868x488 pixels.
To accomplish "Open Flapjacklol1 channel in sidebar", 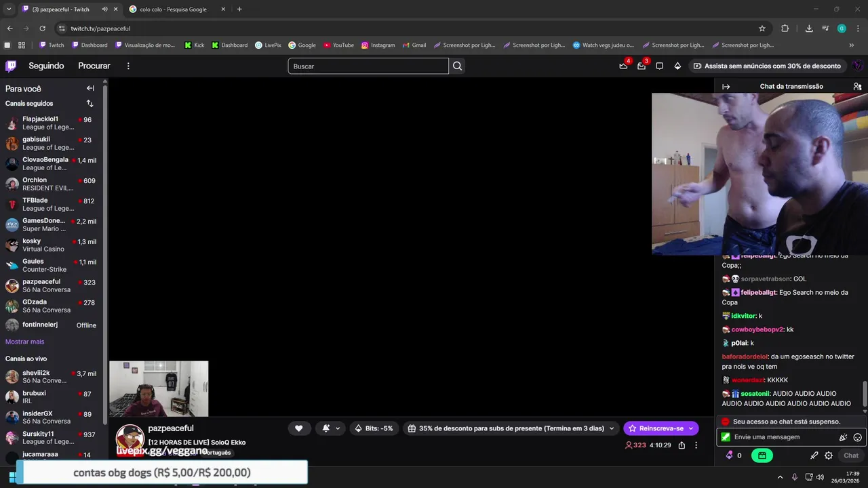I will pos(53,123).
